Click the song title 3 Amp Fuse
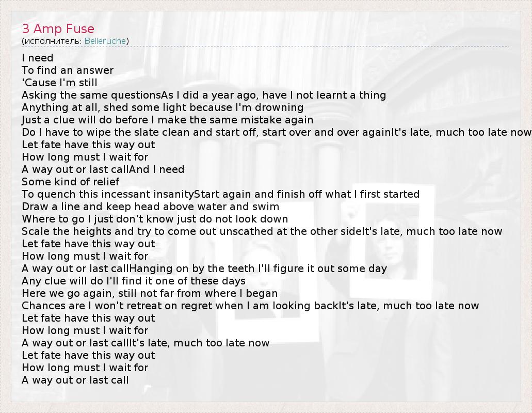The width and height of the screenshot is (532, 413). tap(58, 29)
